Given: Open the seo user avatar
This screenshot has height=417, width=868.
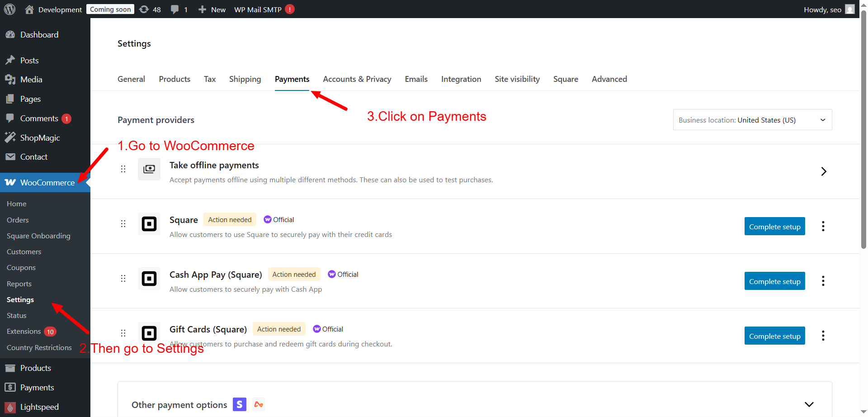Looking at the screenshot, I should coord(850,9).
